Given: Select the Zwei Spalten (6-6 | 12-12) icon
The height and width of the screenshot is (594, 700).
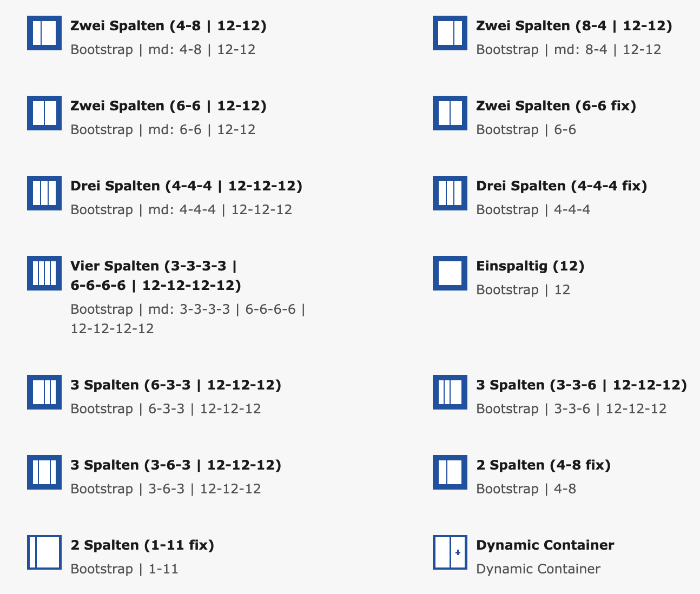Looking at the screenshot, I should [x=44, y=113].
